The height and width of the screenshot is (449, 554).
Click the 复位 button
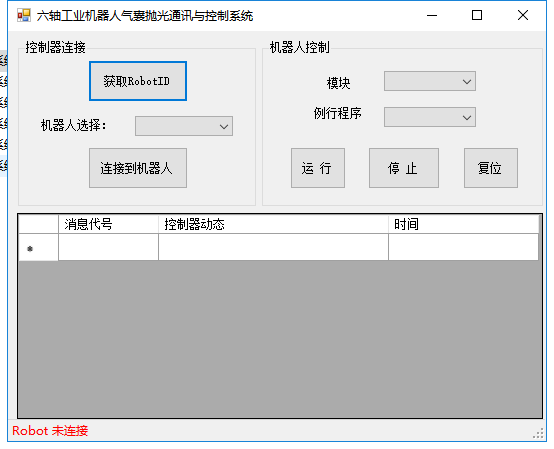(x=491, y=168)
